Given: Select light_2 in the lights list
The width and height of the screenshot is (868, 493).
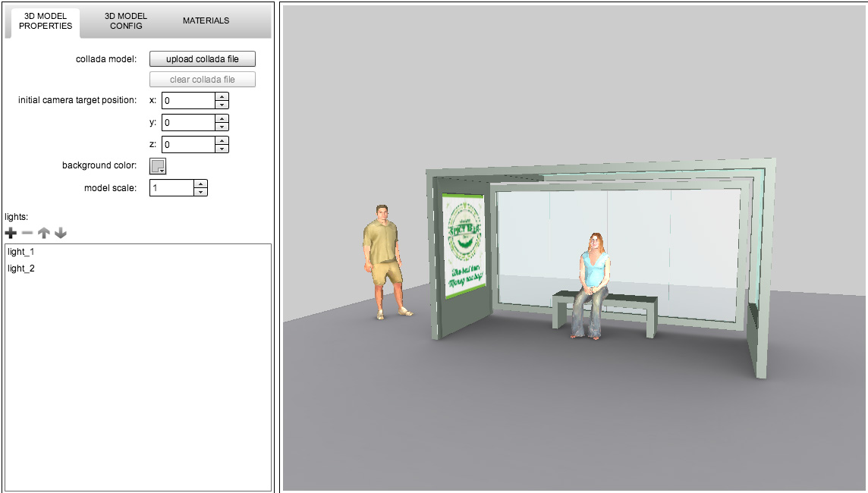Looking at the screenshot, I should pyautogui.click(x=21, y=268).
